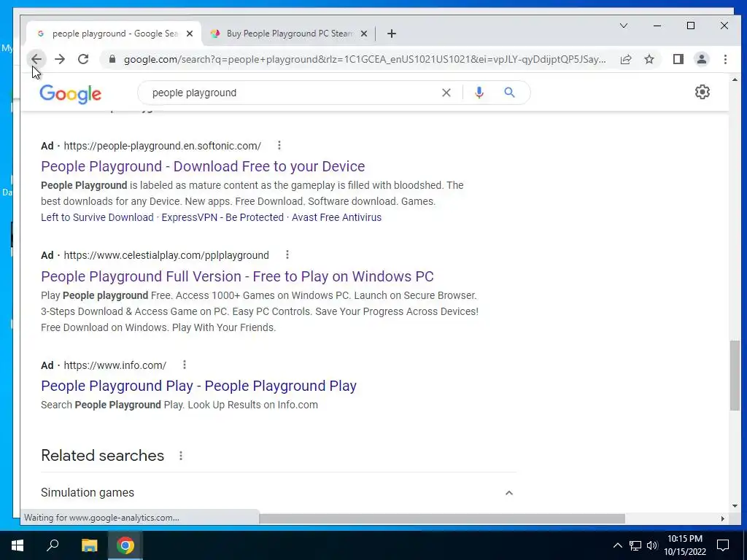
Task: Open the tab search chevron
Action: (x=624, y=26)
